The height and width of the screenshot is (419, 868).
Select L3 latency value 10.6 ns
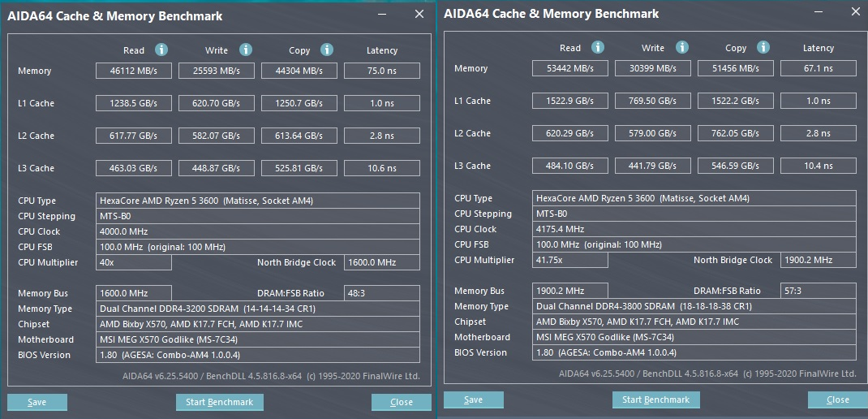point(382,168)
